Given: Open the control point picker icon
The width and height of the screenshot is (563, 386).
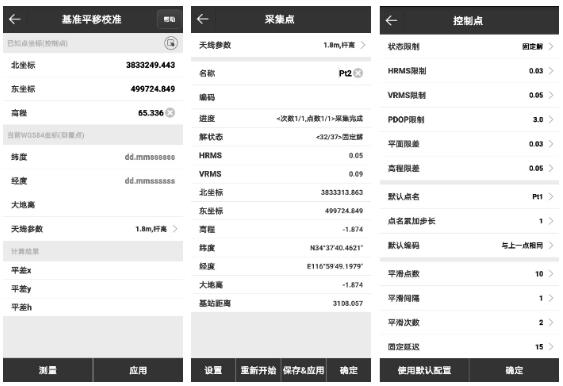Looking at the screenshot, I should (x=171, y=43).
